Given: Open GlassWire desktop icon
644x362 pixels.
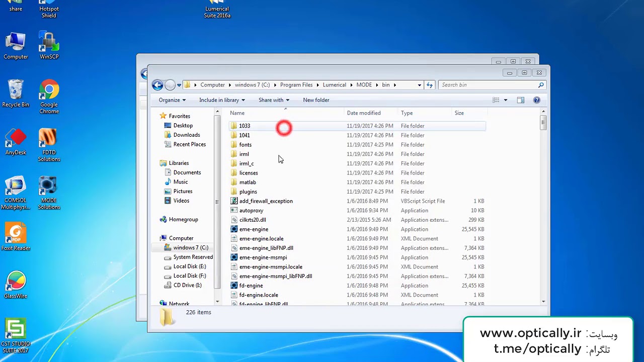Looking at the screenshot, I should (x=16, y=285).
